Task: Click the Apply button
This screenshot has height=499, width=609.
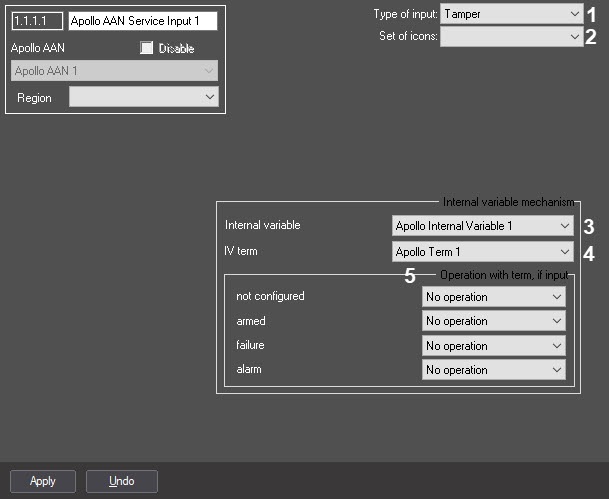Action: 43,481
